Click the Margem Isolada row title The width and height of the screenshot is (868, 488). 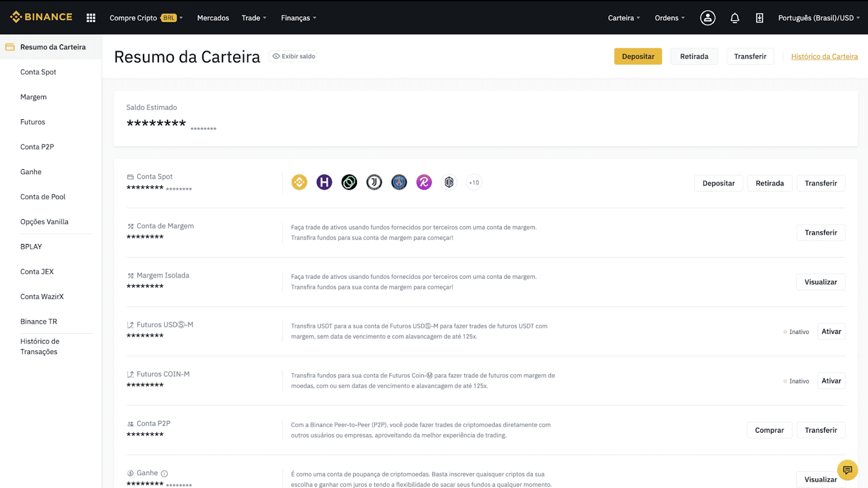click(x=163, y=275)
